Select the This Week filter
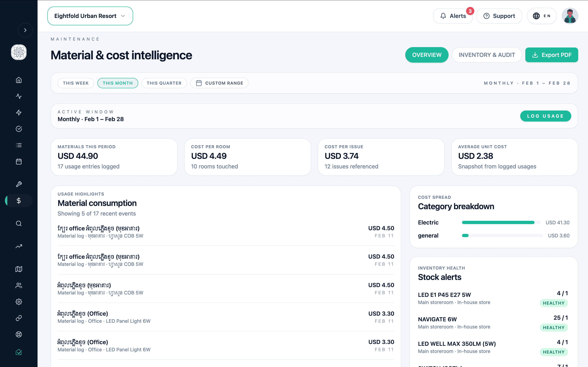The image size is (588, 367). (76, 83)
